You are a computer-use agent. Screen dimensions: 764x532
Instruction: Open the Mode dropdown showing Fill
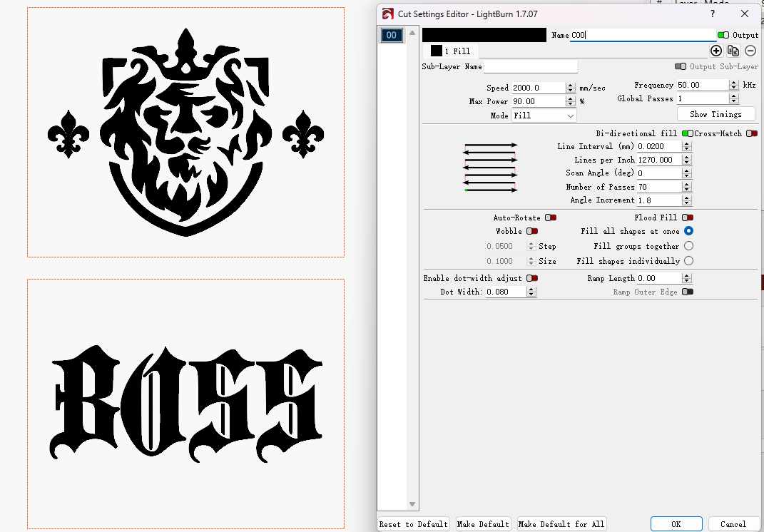pos(544,116)
